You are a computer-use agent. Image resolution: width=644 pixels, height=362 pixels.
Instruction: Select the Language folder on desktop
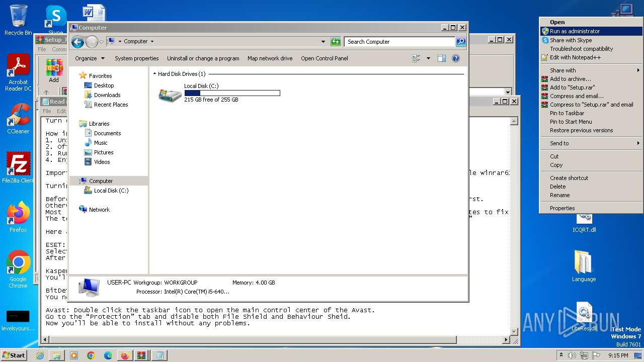tap(584, 266)
